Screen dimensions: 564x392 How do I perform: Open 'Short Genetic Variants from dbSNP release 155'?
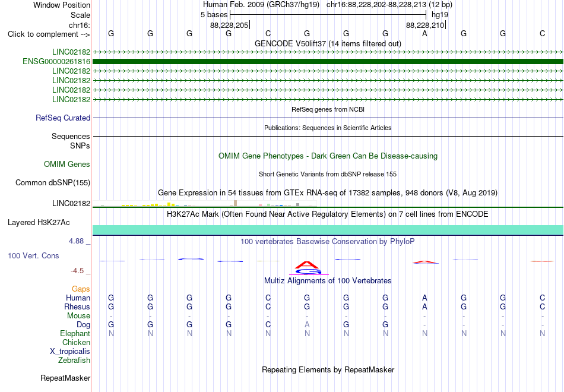328,174
